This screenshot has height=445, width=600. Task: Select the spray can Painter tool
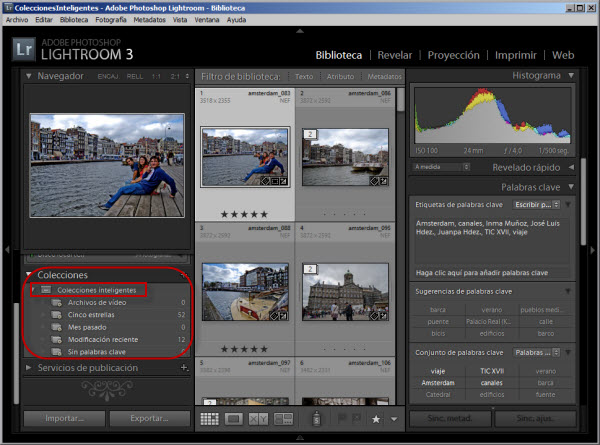click(x=316, y=419)
